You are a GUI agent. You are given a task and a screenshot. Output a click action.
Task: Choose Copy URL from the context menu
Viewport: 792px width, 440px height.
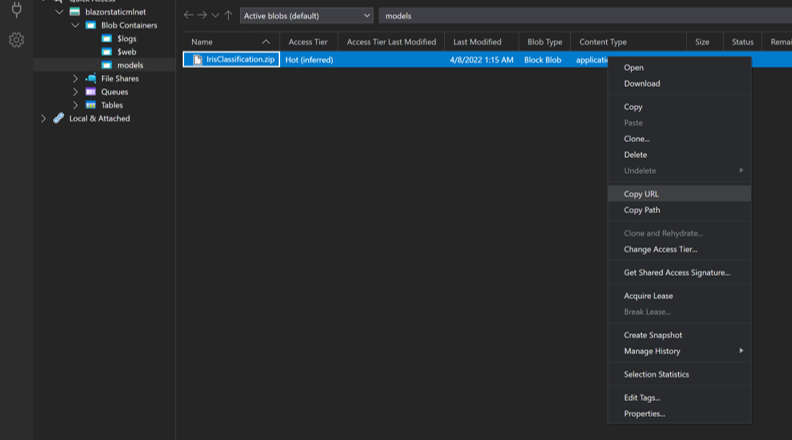tap(679, 194)
